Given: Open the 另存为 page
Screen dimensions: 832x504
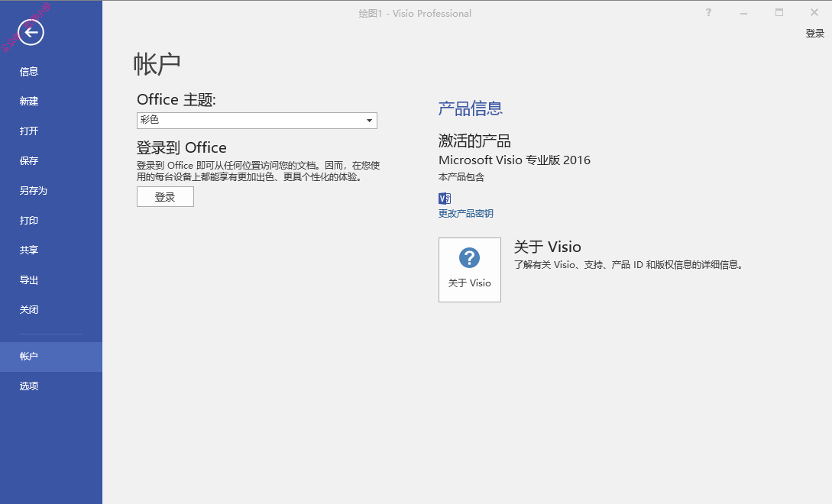Looking at the screenshot, I should tap(33, 190).
